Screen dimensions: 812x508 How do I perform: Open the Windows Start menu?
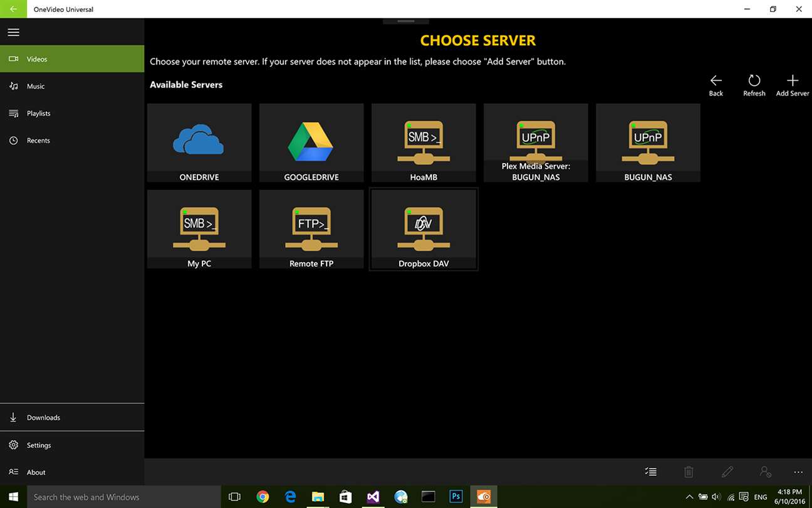(13, 497)
